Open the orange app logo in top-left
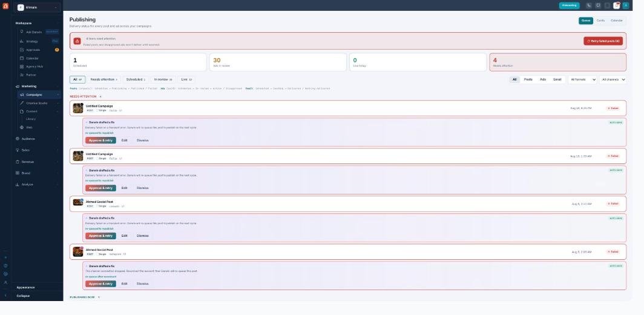This screenshot has height=315, width=644. tap(5, 6)
